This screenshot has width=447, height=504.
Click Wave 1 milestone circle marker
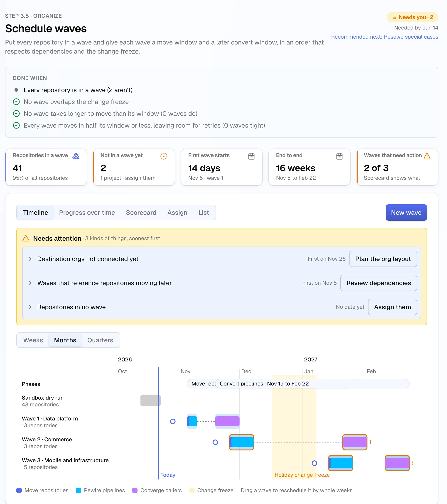coord(173,421)
